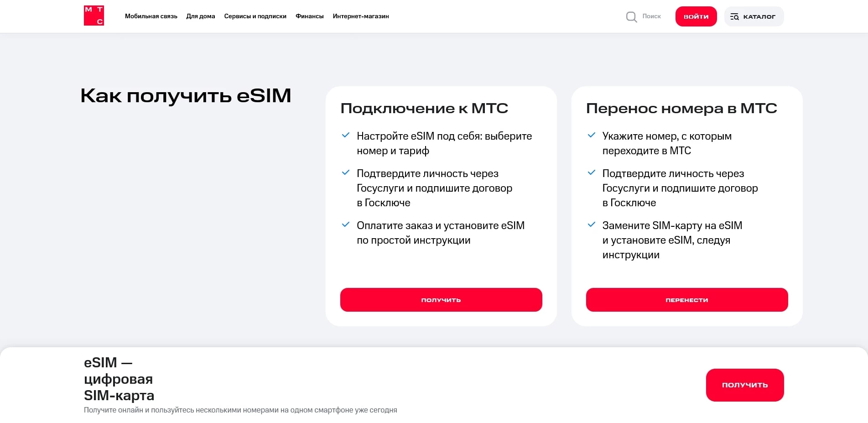The height and width of the screenshot is (423, 868).
Task: Open the 'Финансы' menu
Action: coord(309,16)
